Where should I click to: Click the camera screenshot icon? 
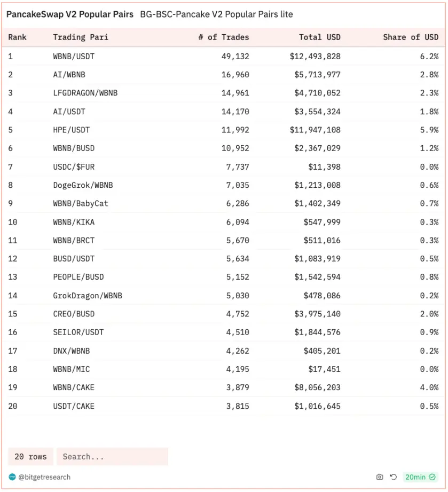pos(380,477)
